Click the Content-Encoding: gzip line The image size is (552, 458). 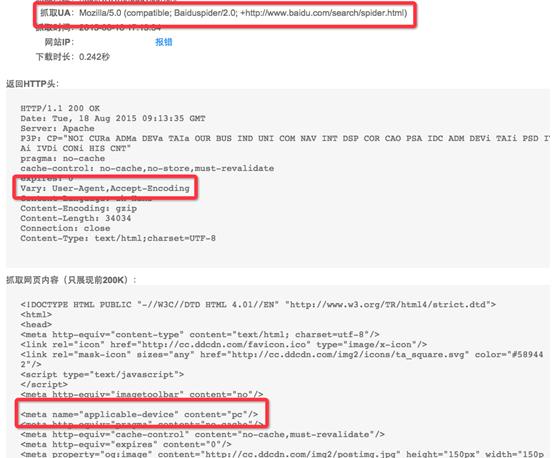tap(79, 208)
